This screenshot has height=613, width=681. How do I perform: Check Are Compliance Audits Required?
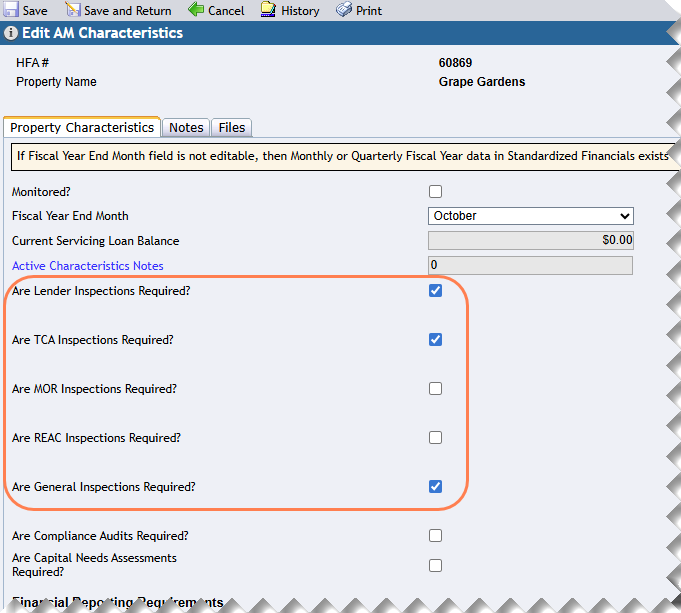click(435, 536)
